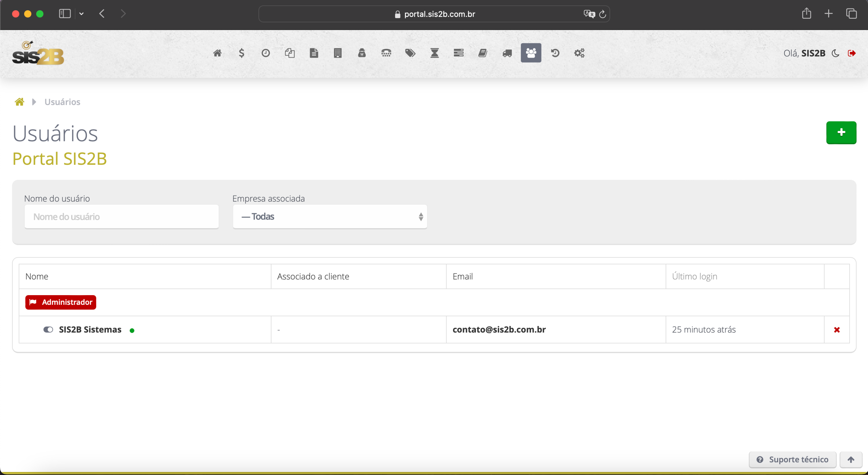Click the '25 minutos atrás' cell

pyautogui.click(x=704, y=329)
